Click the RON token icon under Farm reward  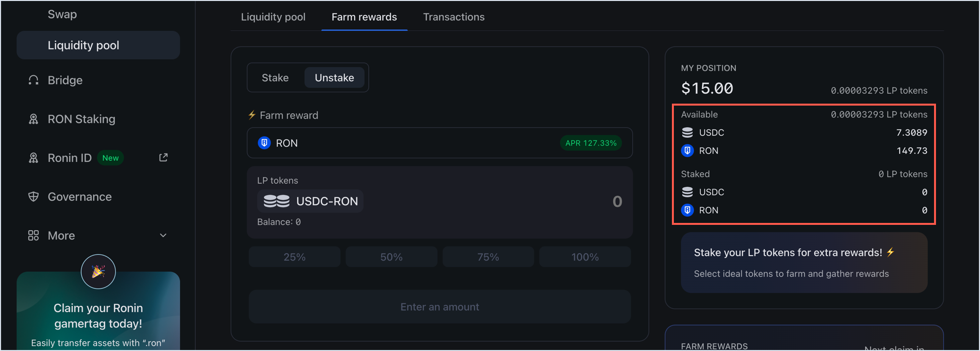tap(264, 143)
